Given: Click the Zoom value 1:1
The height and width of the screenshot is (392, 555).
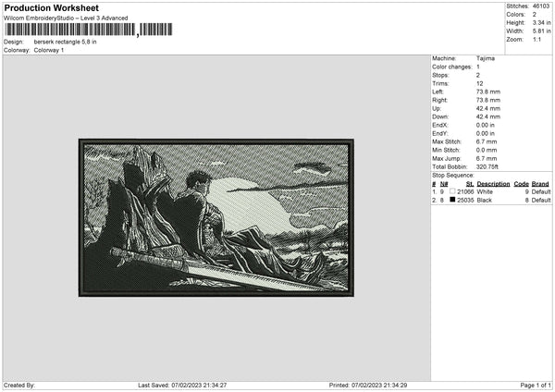Looking at the screenshot, I should pyautogui.click(x=536, y=39).
